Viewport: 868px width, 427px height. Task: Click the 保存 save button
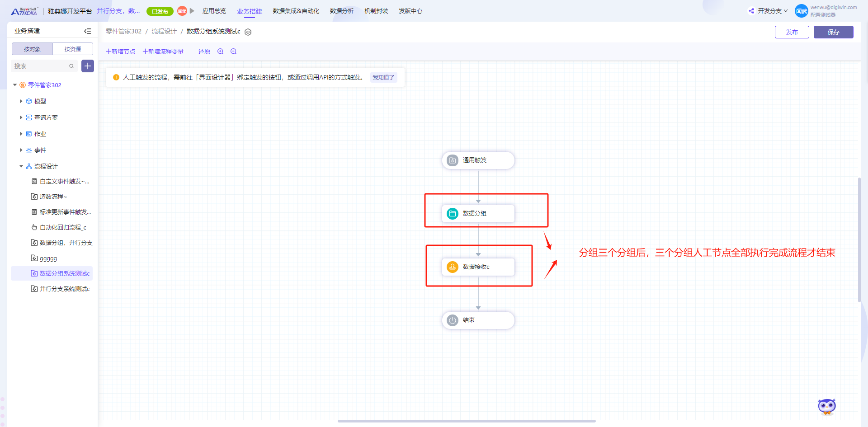point(833,32)
